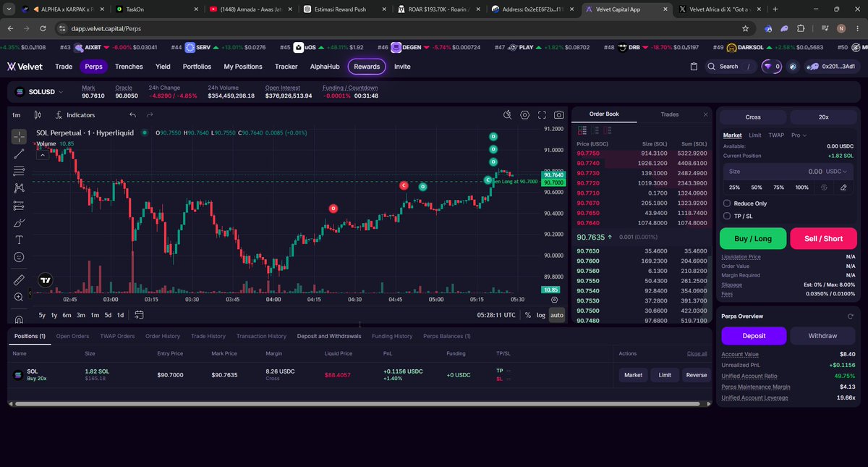868x467 pixels.
Task: Click the positions table horizontal scrollbar
Action: (358, 403)
